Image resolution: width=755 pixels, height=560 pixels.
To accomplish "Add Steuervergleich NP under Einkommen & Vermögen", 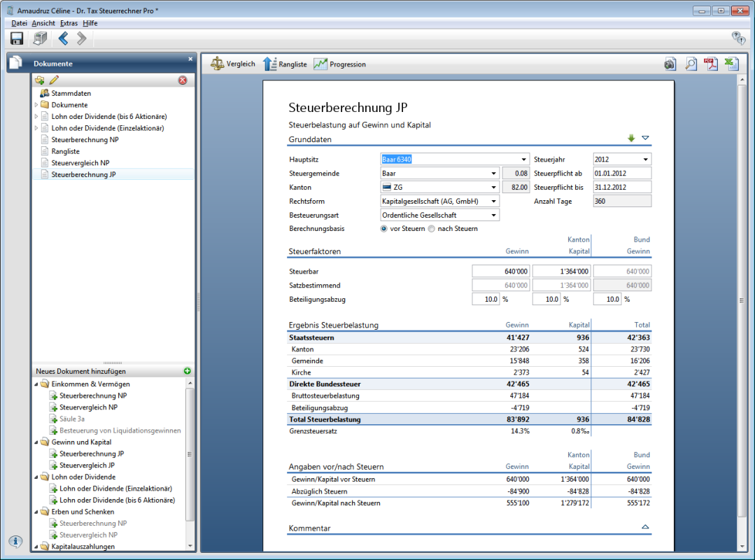I will [89, 407].
